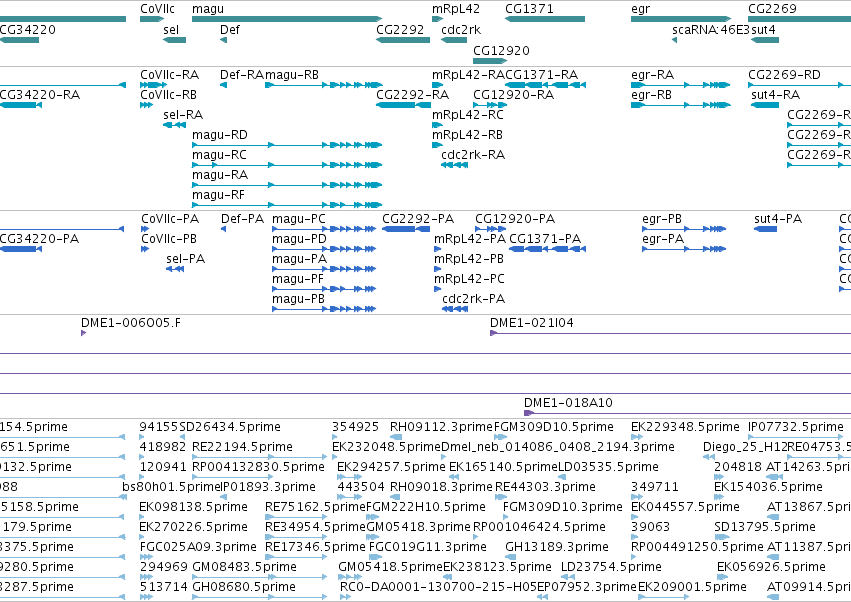Click protein sel-PA

175,269
